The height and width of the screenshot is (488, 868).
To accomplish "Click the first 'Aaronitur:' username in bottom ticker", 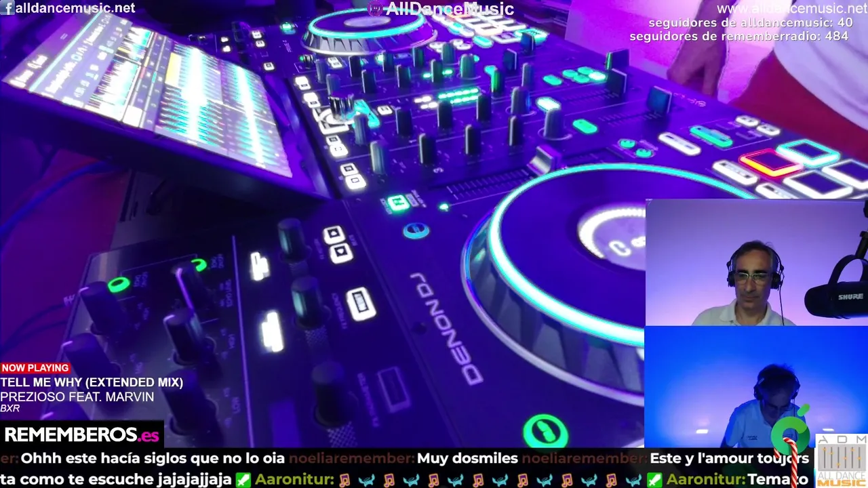I will click(x=294, y=480).
